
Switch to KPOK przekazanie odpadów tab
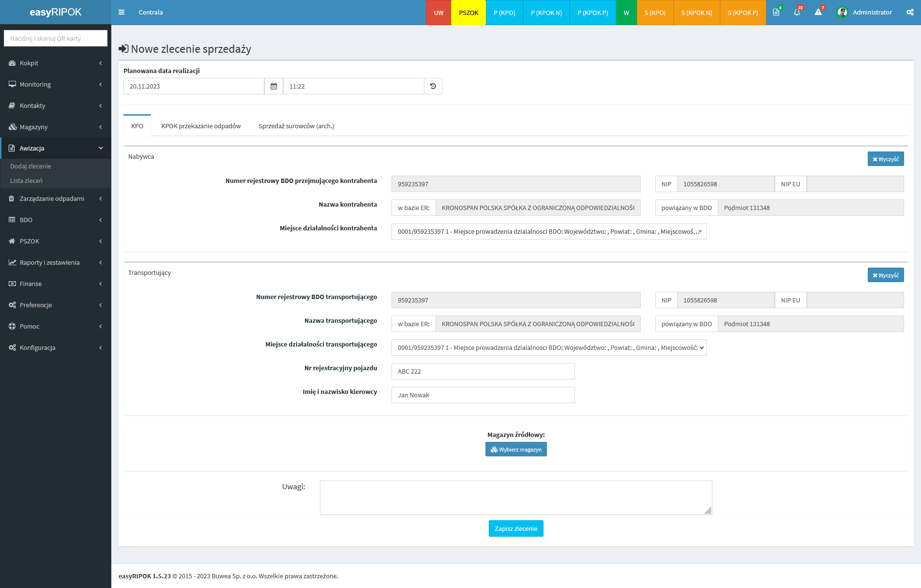click(201, 126)
